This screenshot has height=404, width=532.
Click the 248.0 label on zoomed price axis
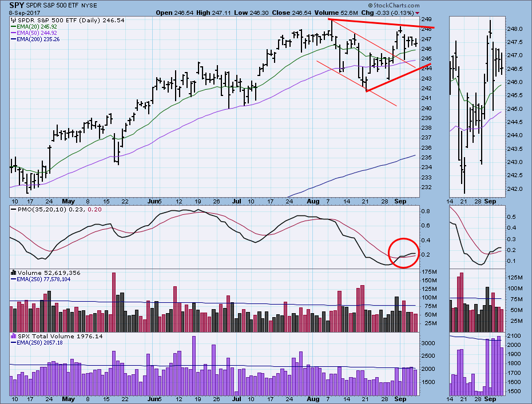click(515, 29)
